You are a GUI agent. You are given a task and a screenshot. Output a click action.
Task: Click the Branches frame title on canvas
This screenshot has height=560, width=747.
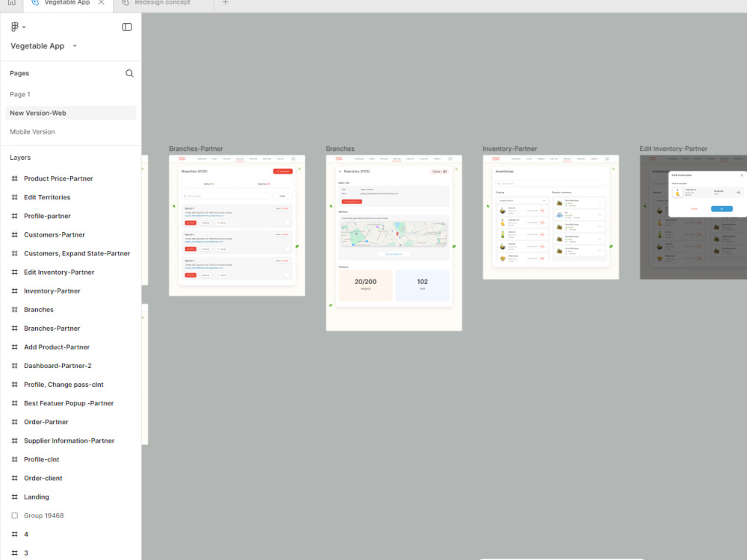pos(340,149)
